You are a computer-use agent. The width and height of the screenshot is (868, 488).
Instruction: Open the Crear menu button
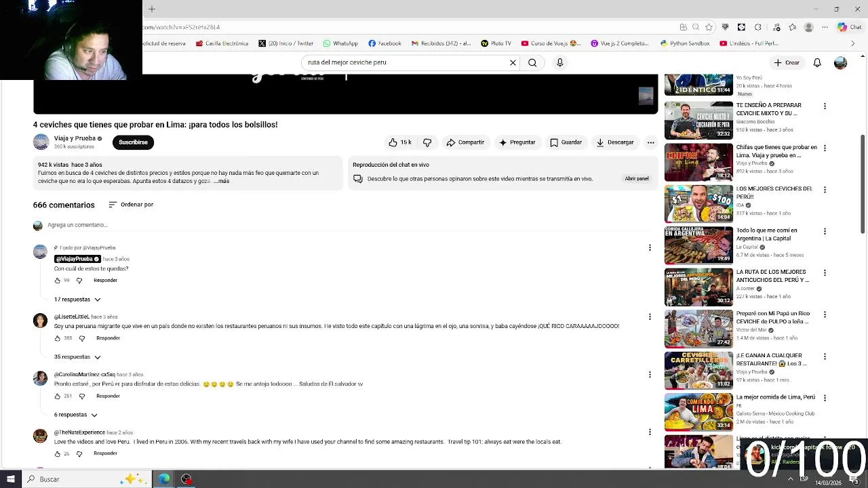click(x=787, y=62)
